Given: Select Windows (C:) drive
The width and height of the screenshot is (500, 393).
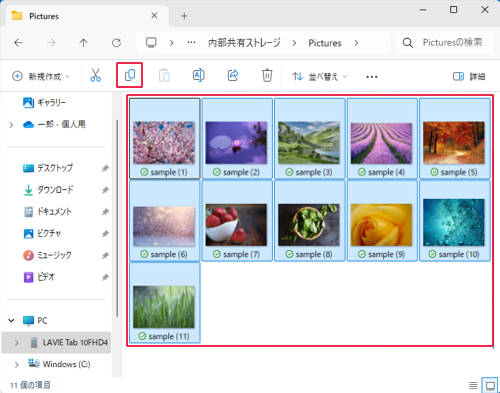Looking at the screenshot, I should coord(59,364).
